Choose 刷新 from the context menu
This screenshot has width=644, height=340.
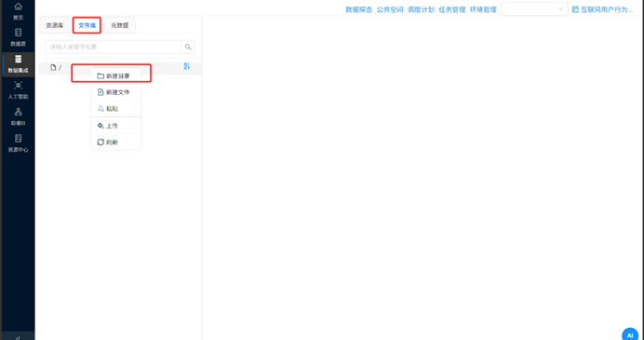click(x=115, y=143)
